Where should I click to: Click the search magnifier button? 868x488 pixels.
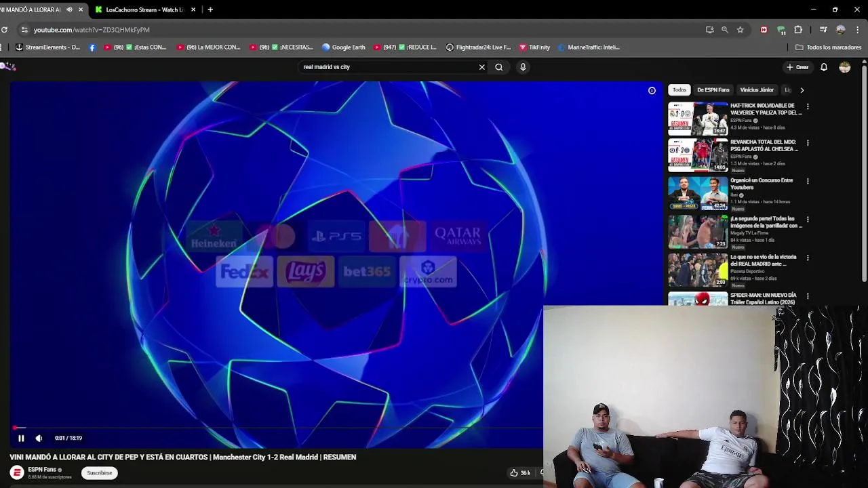499,67
